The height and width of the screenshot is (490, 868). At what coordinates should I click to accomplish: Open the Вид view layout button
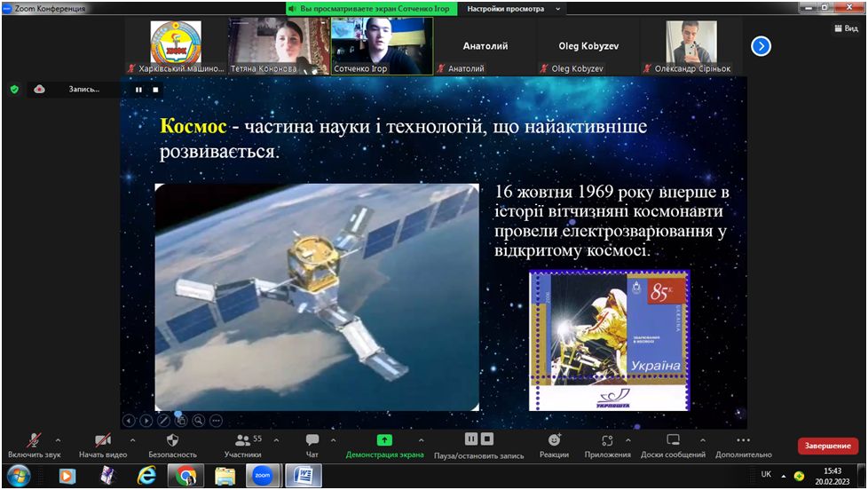click(x=847, y=28)
